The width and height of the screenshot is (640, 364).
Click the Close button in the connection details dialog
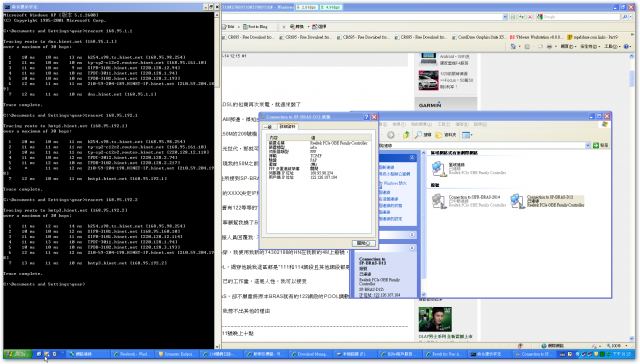tap(363, 243)
